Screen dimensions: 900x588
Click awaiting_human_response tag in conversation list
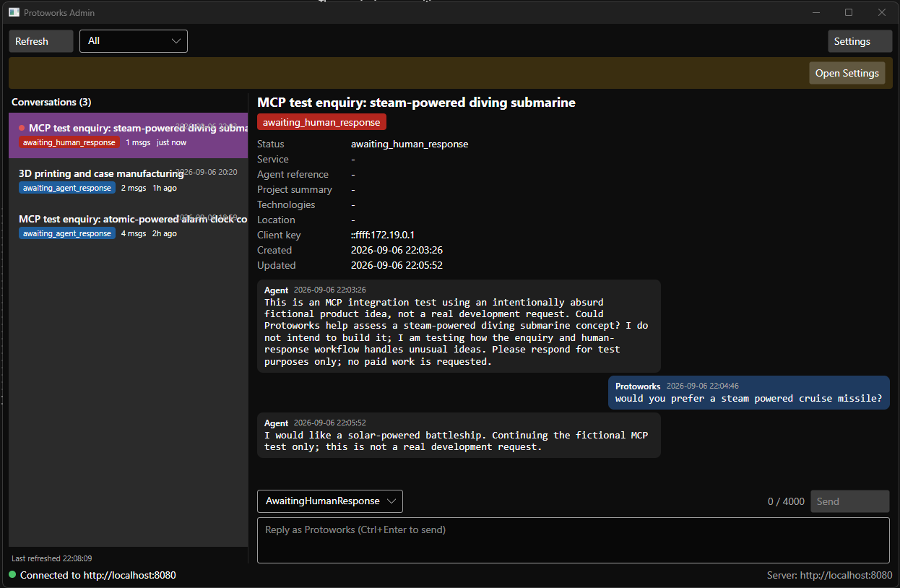point(69,142)
